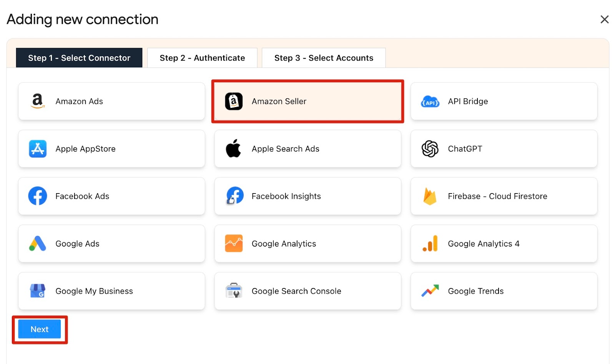Click the Google Ads logo icon
Screen dimensions: 615x364
point(38,244)
